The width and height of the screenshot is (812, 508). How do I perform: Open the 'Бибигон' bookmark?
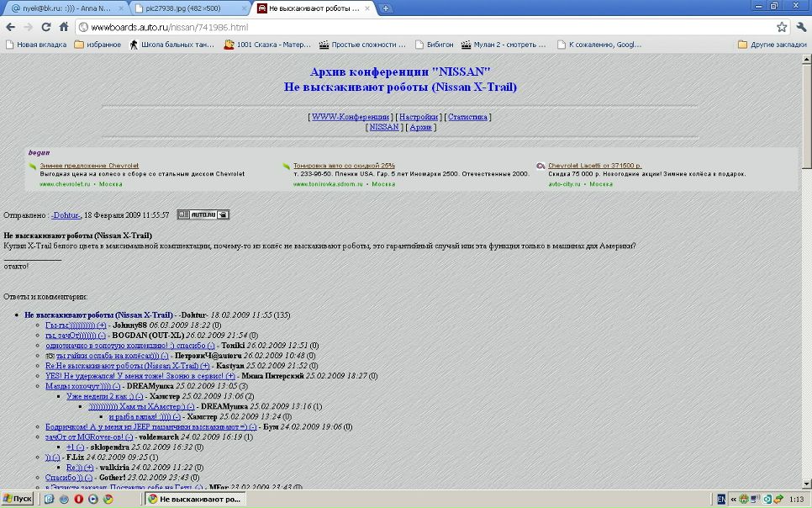(435, 45)
